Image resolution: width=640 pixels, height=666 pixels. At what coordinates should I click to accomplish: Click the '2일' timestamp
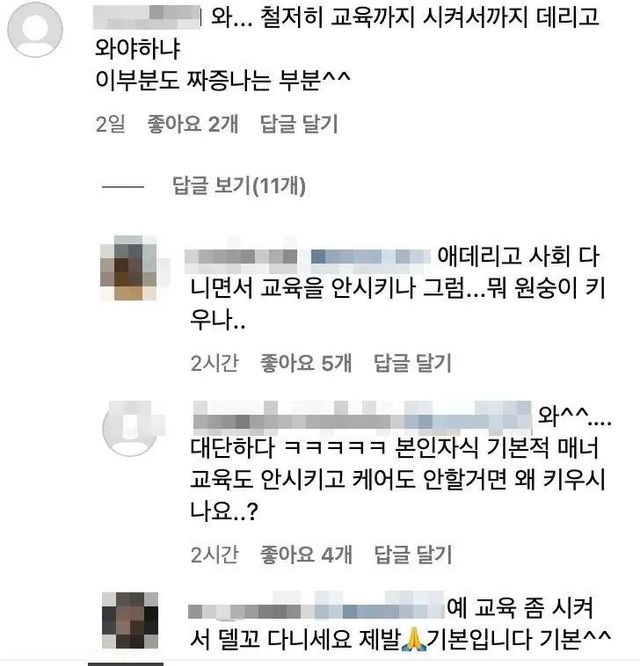click(110, 124)
